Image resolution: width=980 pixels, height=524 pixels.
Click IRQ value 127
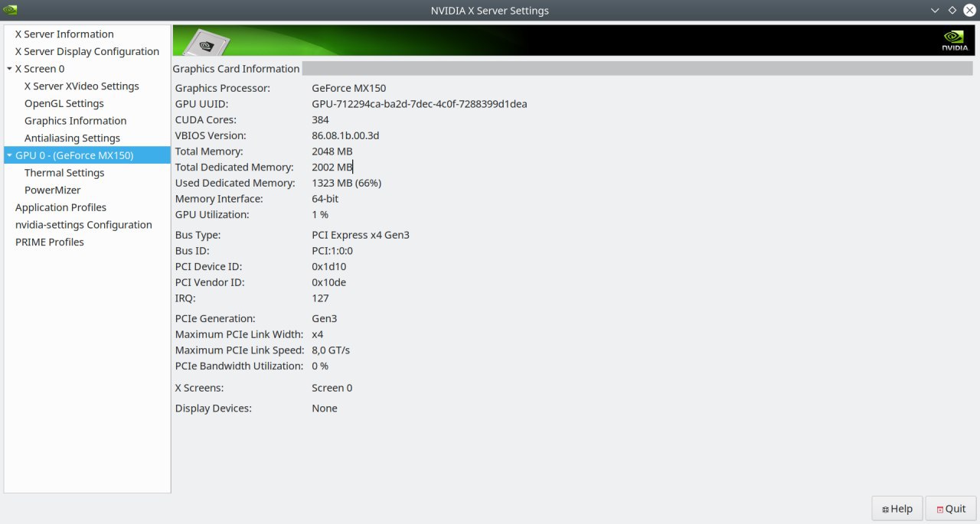tap(320, 298)
